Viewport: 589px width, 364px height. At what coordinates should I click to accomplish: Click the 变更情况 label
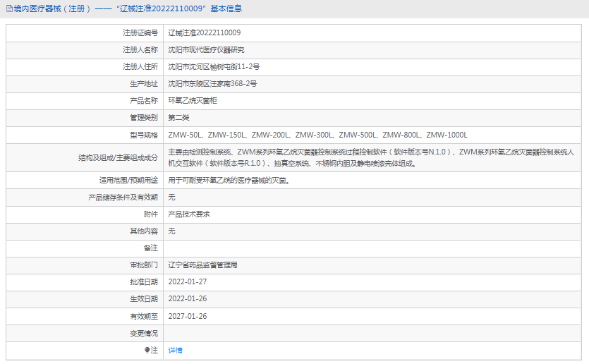click(144, 333)
